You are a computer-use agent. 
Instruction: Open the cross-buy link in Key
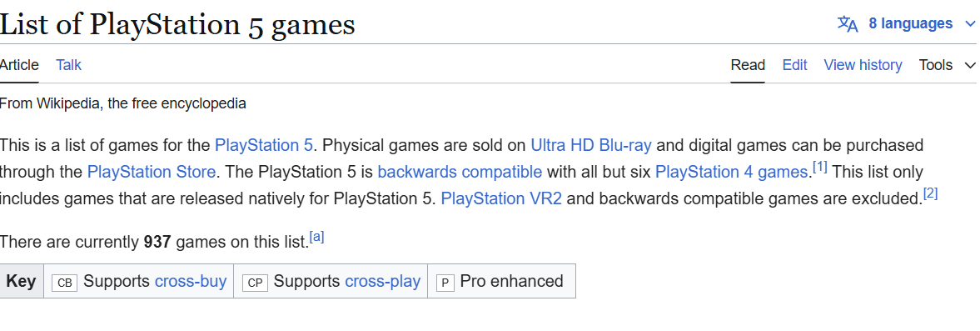(191, 282)
